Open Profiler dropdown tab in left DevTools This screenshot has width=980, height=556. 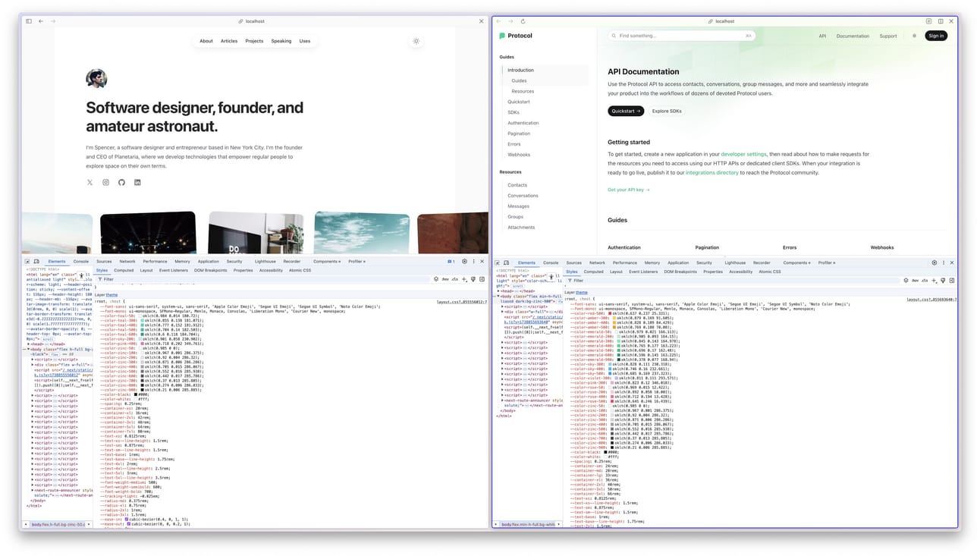point(357,262)
